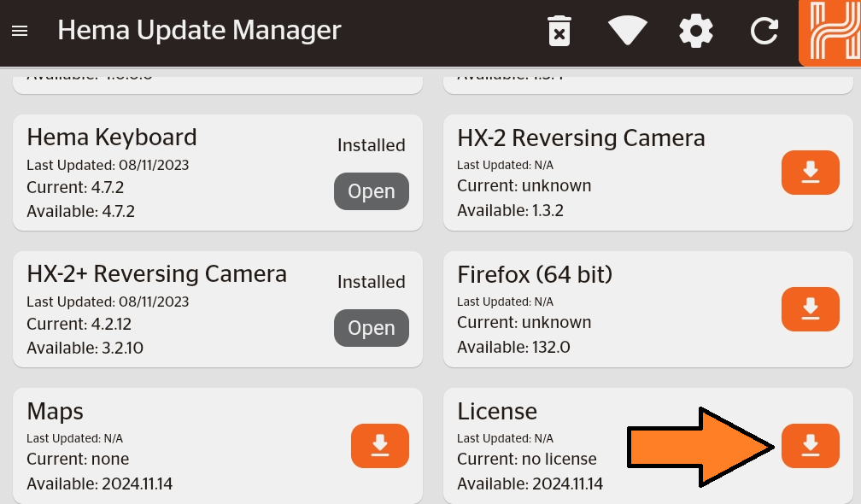The image size is (861, 504).
Task: Download the License
Action: click(811, 446)
